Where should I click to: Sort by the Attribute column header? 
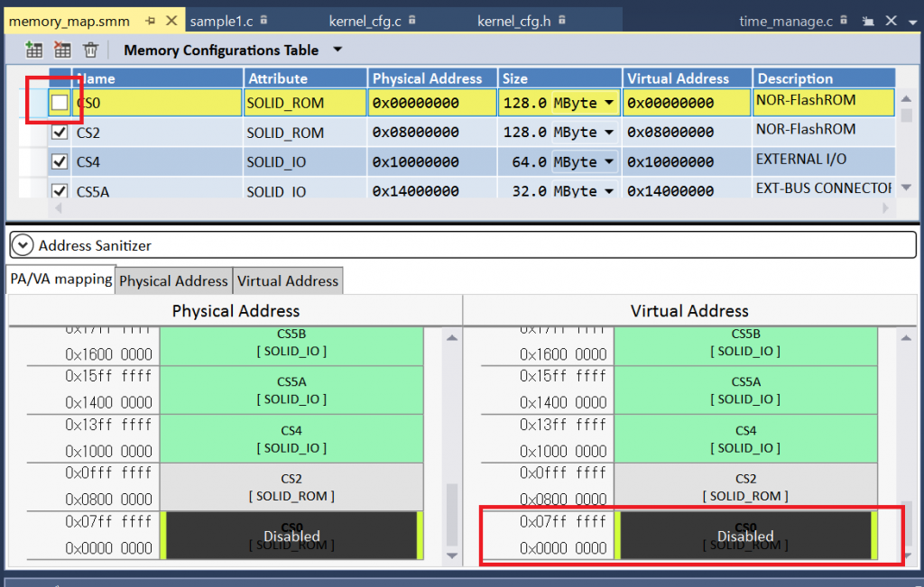pos(305,78)
